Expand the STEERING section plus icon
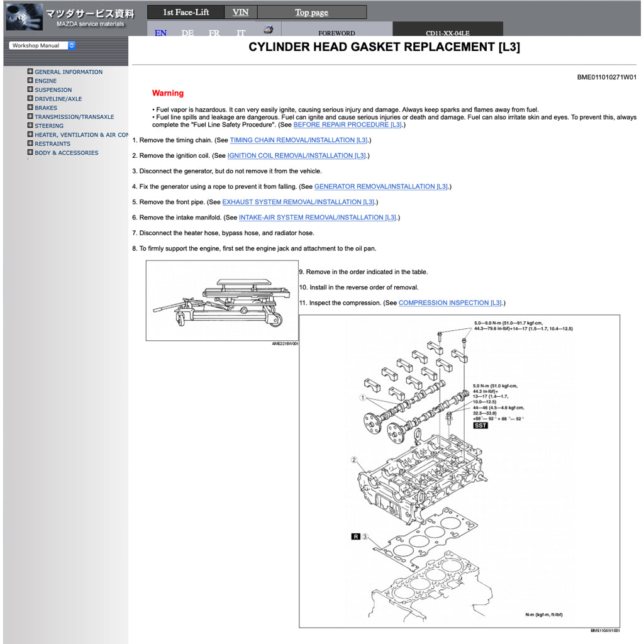 (30, 125)
